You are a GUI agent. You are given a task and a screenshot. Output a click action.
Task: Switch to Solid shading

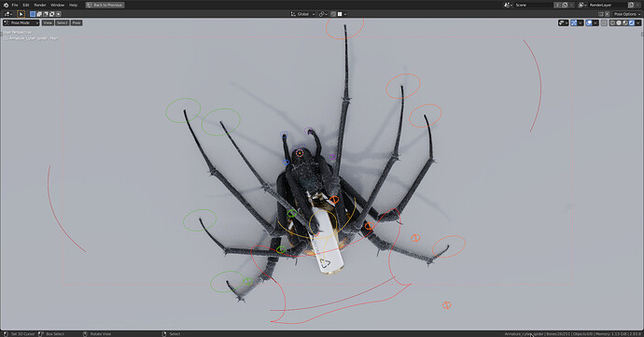[x=619, y=23]
